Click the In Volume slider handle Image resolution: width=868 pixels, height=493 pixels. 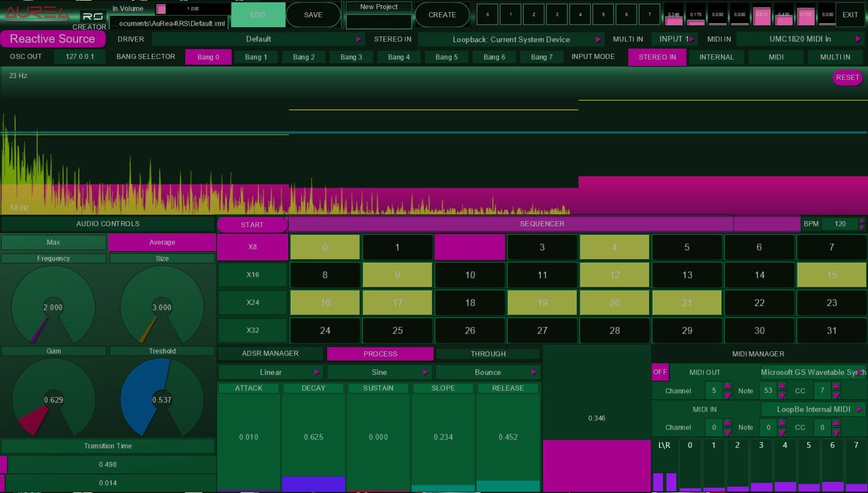point(161,9)
